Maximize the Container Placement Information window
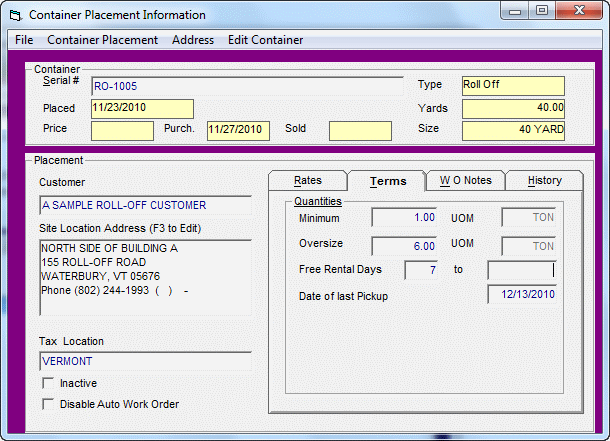Viewport: 610px width, 441px height. pyautogui.click(x=542, y=11)
